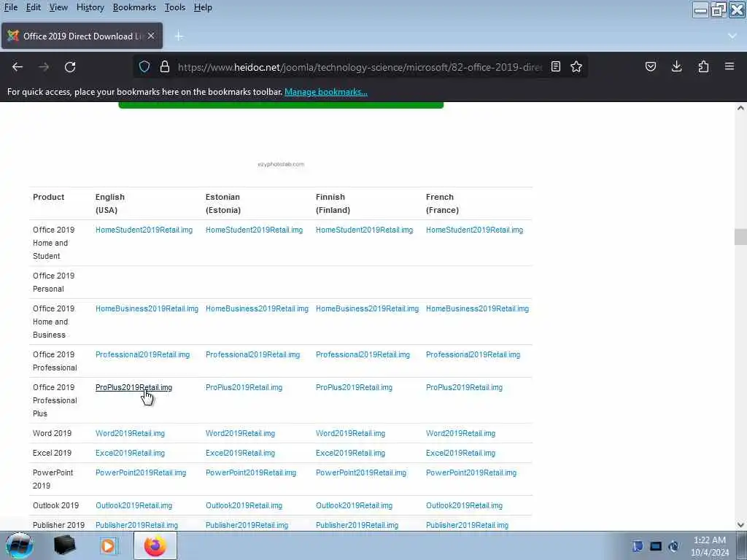The image size is (747, 560).
Task: Close the Office 2019 Direct Download tab
Action: 151,36
